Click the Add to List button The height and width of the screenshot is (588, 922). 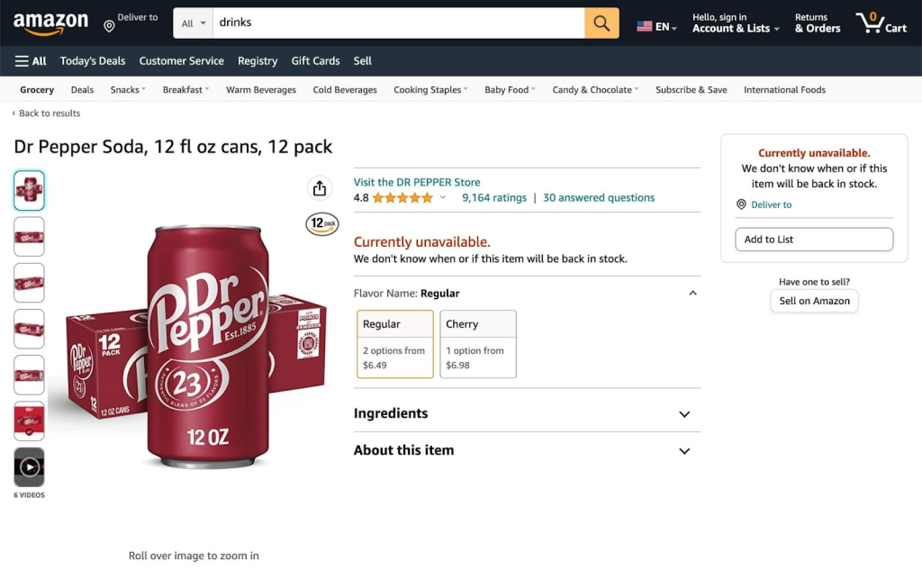[814, 240]
